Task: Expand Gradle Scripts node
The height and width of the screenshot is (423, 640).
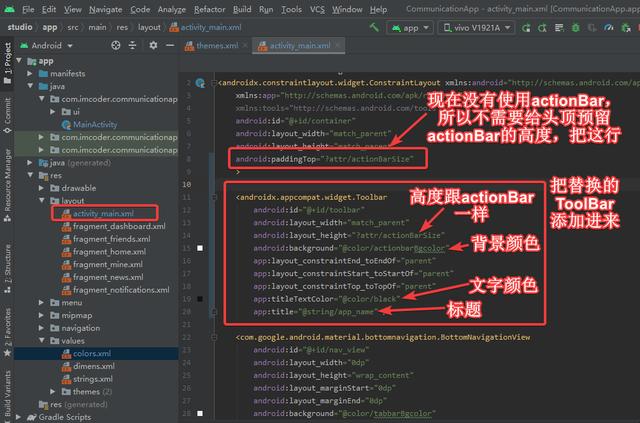Action: [x=18, y=417]
